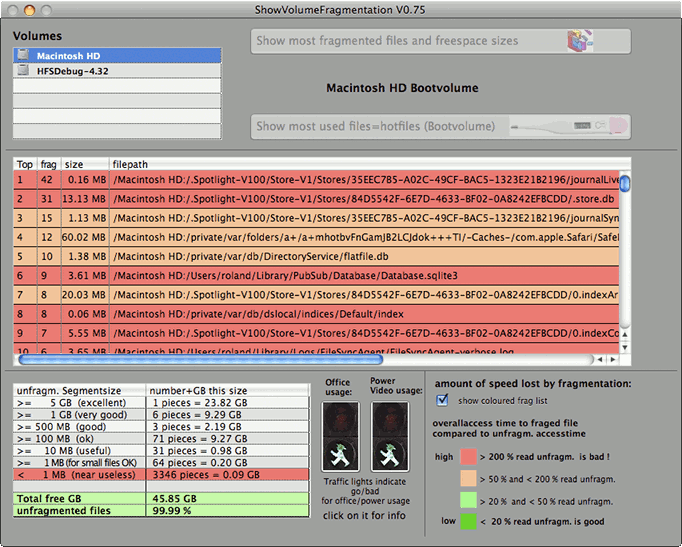Click unfragm. Segmentsize column header
Image resolution: width=682 pixels, height=547 pixels.
pos(80,390)
